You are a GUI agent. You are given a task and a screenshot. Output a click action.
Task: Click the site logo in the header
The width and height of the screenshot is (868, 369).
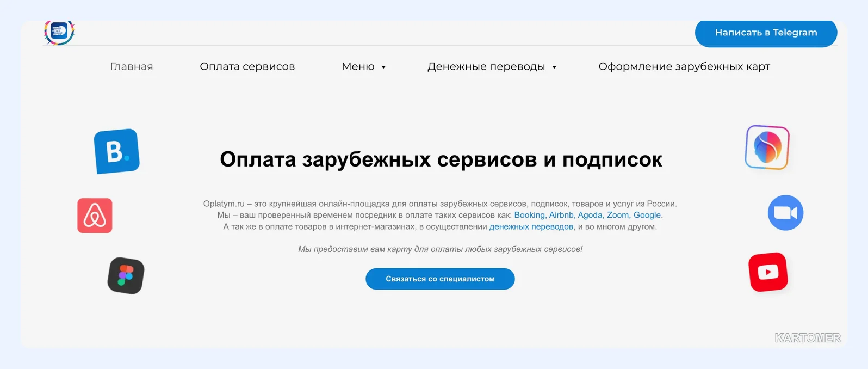pos(59,32)
